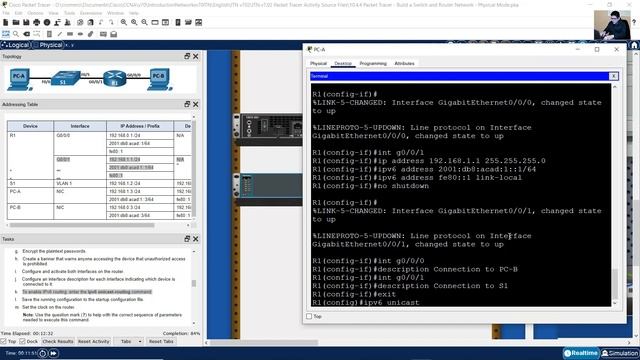Click the Reset Tabs button

click(161, 341)
